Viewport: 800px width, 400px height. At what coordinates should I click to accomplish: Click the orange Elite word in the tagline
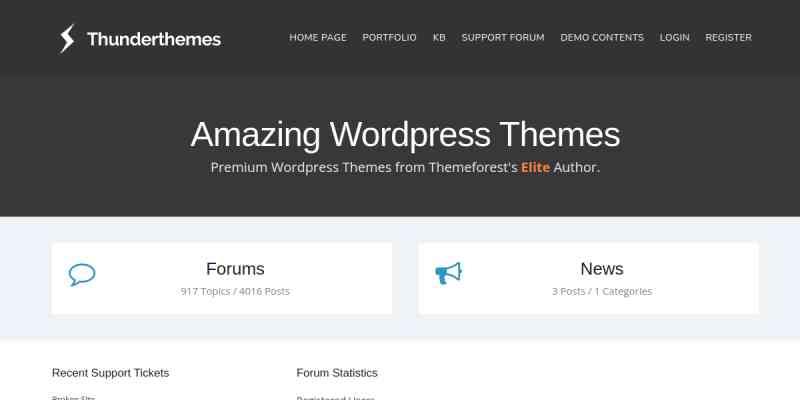pos(535,168)
